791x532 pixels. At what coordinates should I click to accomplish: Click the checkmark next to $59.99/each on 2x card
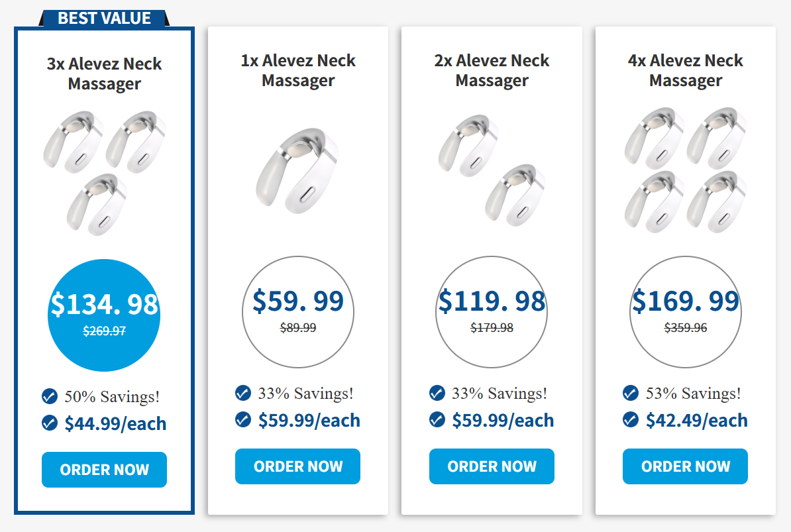(x=437, y=419)
